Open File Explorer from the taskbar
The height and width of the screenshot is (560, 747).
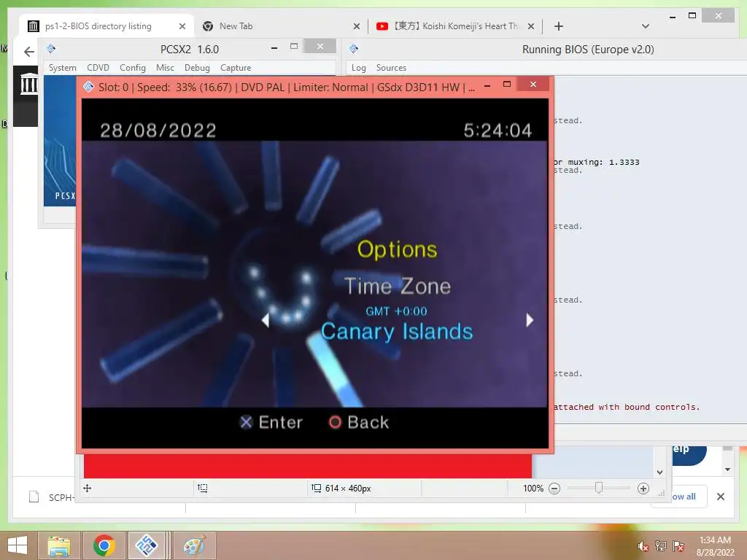(59, 545)
